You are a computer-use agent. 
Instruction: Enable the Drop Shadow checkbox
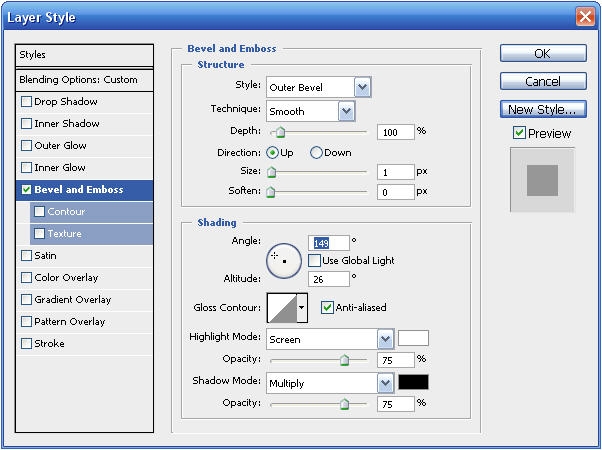[x=26, y=102]
